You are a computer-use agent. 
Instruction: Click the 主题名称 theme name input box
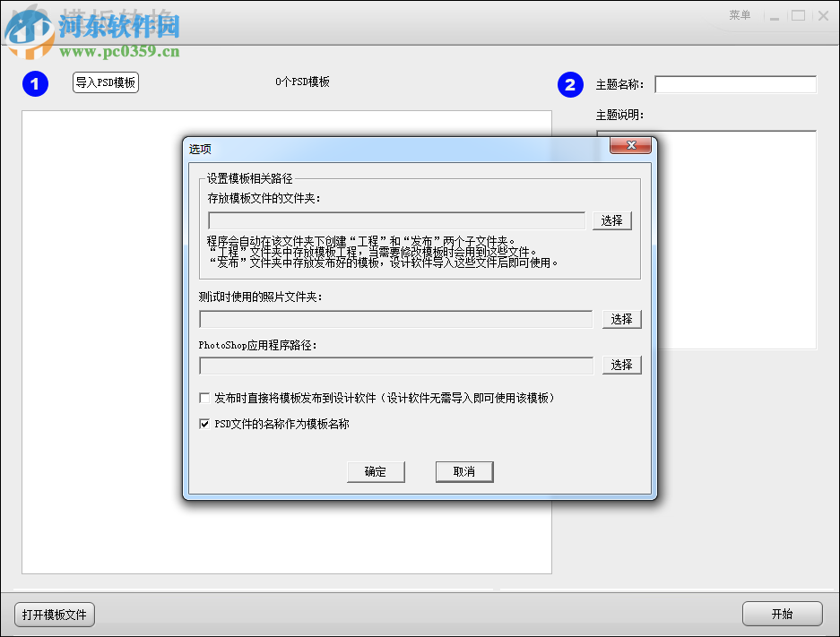click(735, 84)
